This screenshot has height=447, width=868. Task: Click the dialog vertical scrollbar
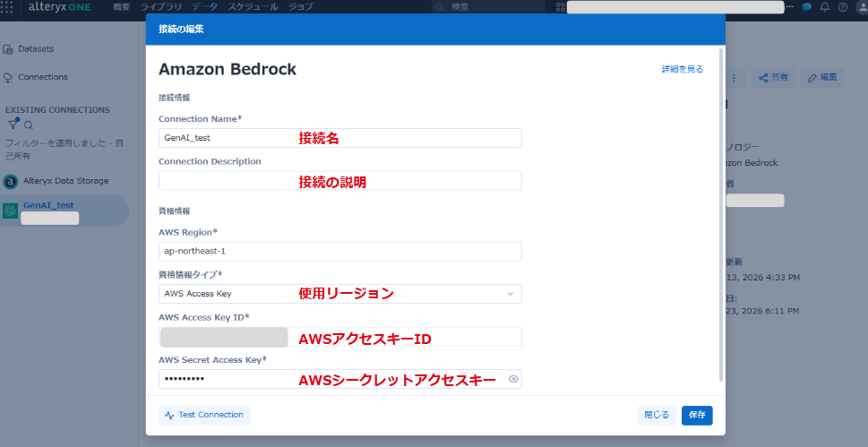(721, 215)
